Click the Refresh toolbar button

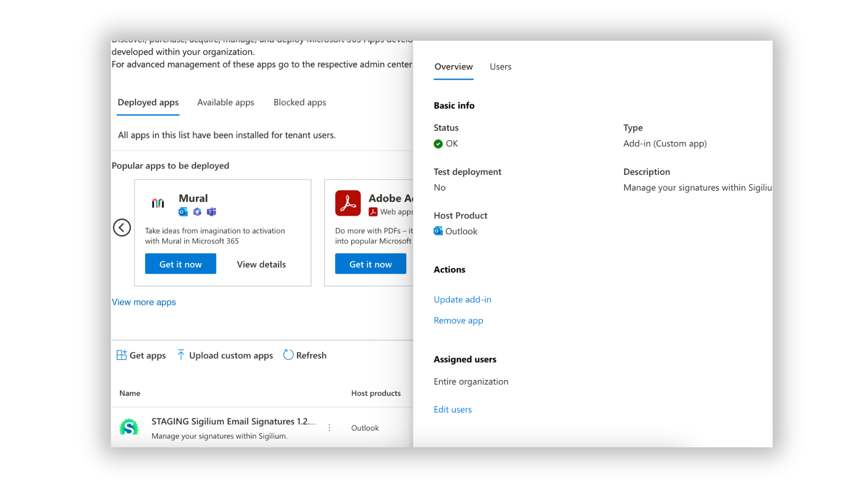[305, 355]
